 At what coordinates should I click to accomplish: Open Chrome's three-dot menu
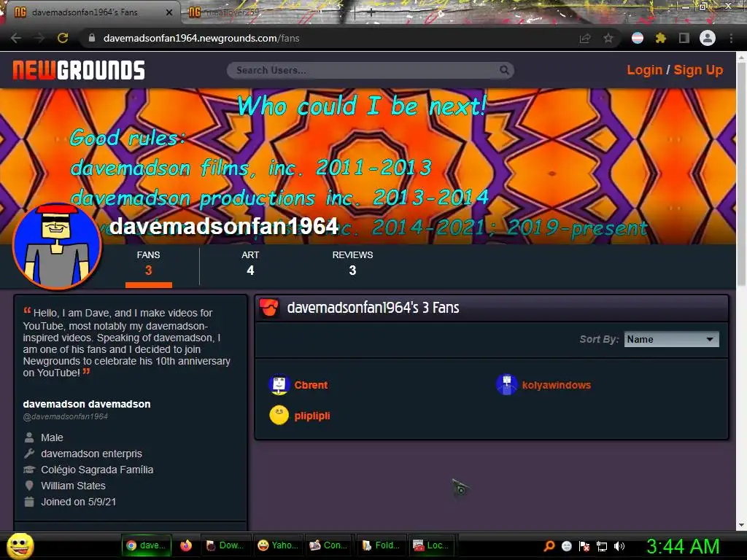point(731,38)
